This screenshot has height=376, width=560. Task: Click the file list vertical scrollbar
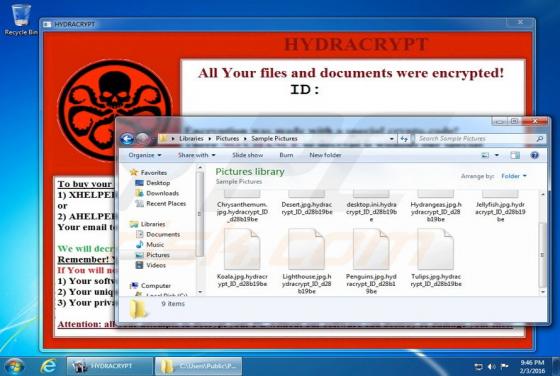pos(542,243)
